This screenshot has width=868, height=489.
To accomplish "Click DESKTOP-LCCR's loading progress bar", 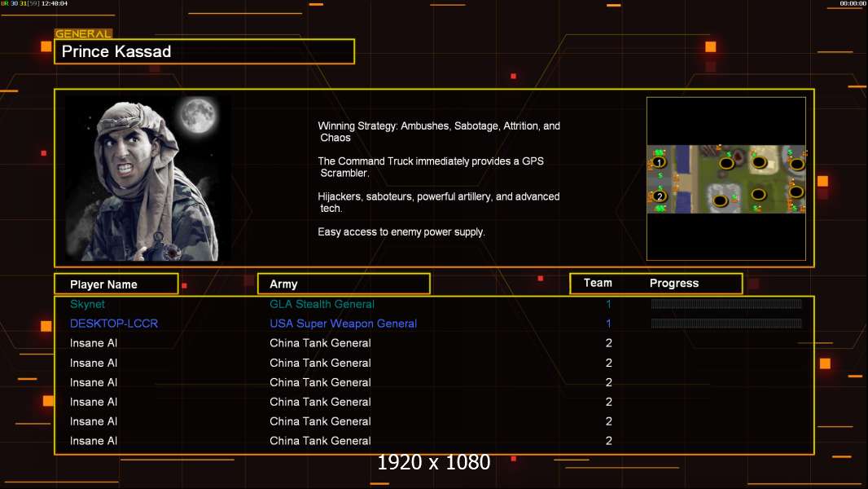I will click(726, 323).
